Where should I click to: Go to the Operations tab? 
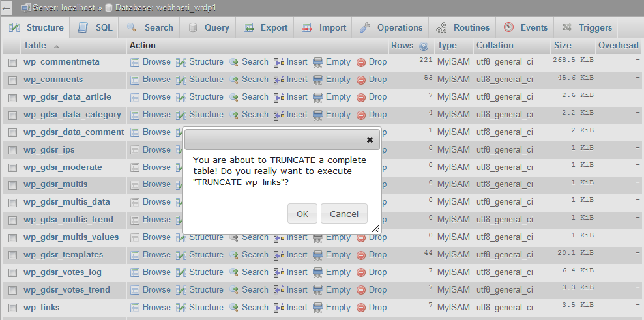391,28
